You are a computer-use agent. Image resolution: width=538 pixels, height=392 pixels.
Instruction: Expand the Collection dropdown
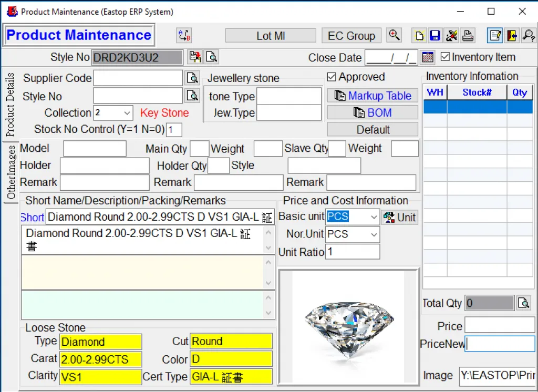(x=127, y=113)
